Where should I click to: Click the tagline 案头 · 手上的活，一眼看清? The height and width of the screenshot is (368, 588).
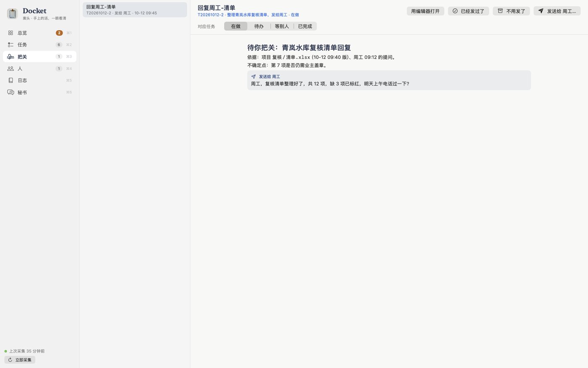tap(45, 18)
